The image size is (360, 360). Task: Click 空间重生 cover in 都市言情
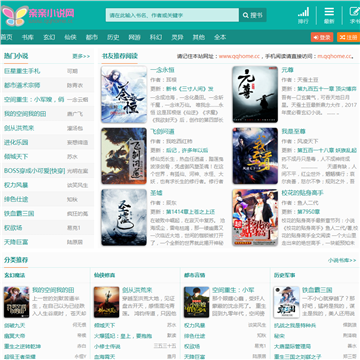(x=196, y=302)
